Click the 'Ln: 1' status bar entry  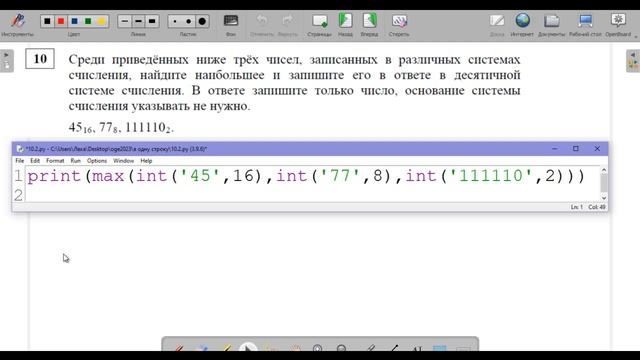(577, 207)
